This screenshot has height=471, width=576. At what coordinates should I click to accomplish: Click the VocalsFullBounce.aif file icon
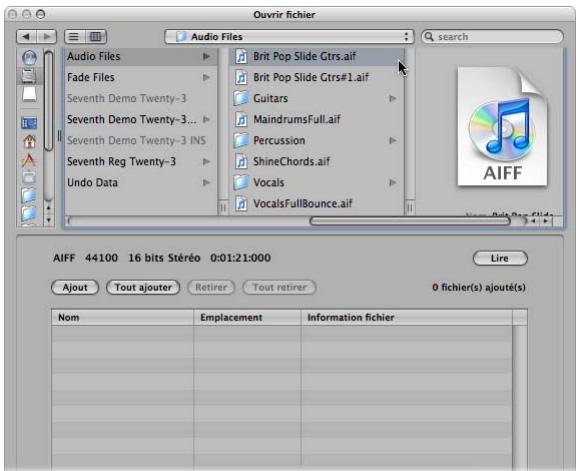click(x=241, y=204)
